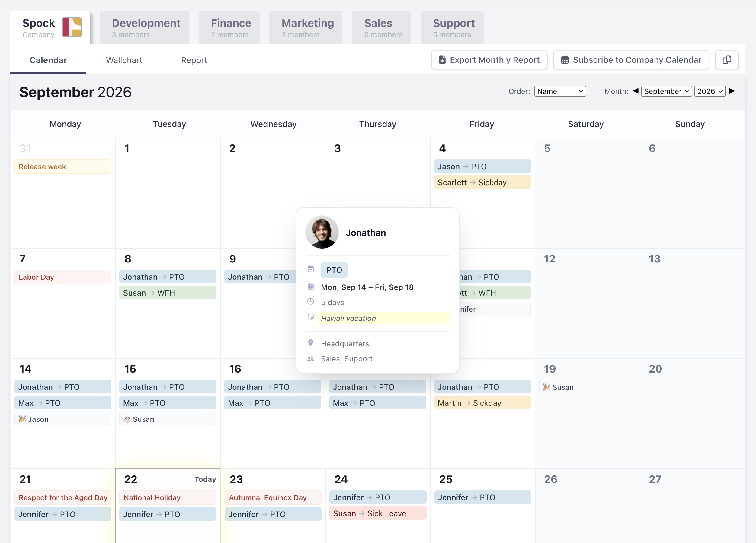
Task: Open Max PTO entry on September 14
Action: coord(63,403)
